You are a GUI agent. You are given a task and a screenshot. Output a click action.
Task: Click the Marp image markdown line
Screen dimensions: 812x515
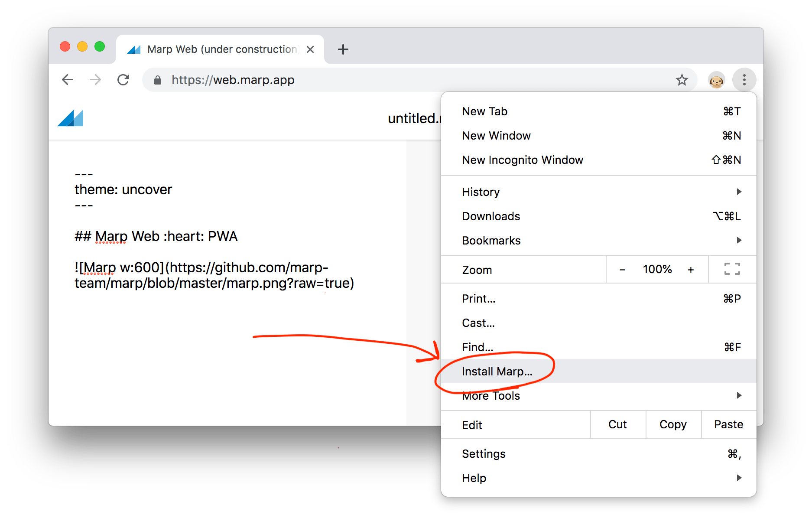tap(214, 275)
